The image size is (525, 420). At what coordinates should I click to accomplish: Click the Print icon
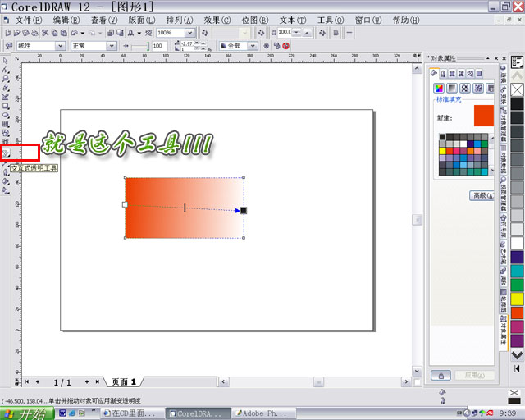34,33
